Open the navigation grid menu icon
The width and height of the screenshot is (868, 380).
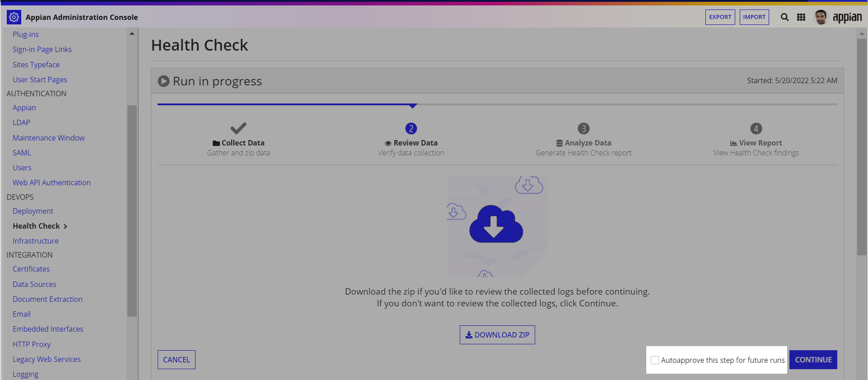pos(801,17)
